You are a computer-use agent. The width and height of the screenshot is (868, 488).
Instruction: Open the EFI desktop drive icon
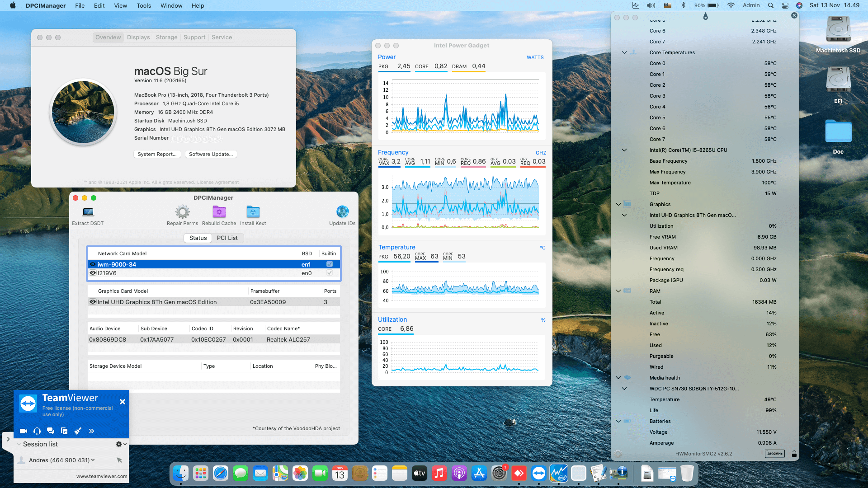[x=838, y=80]
